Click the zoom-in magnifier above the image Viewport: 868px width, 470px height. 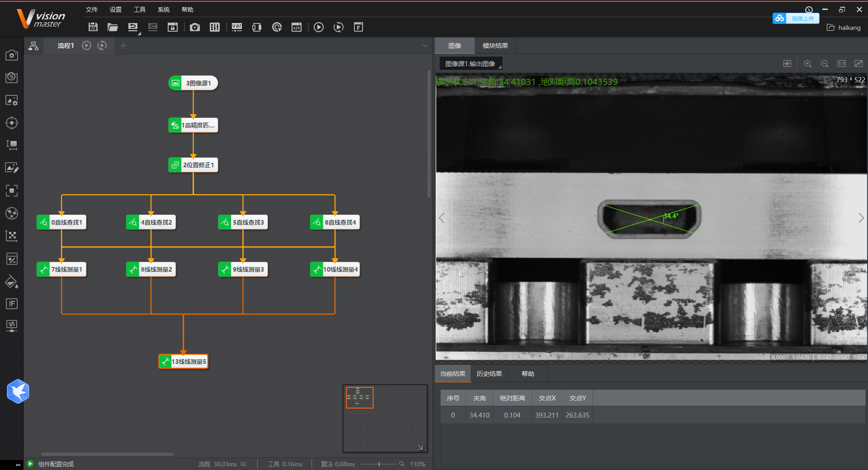point(807,64)
